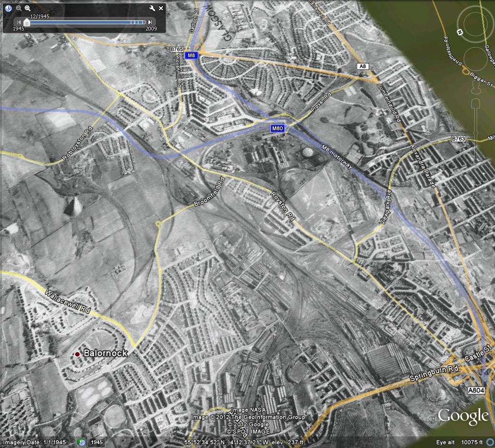Click the Google logo watermark

463,416
